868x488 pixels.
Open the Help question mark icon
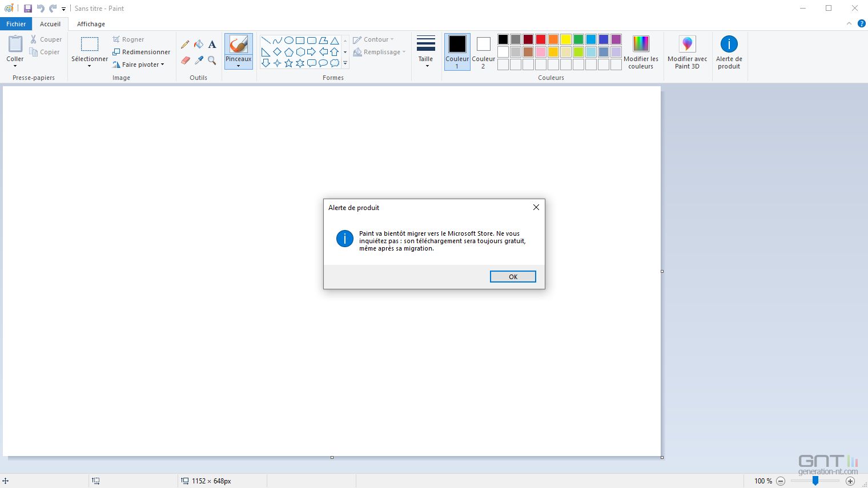pos(861,23)
